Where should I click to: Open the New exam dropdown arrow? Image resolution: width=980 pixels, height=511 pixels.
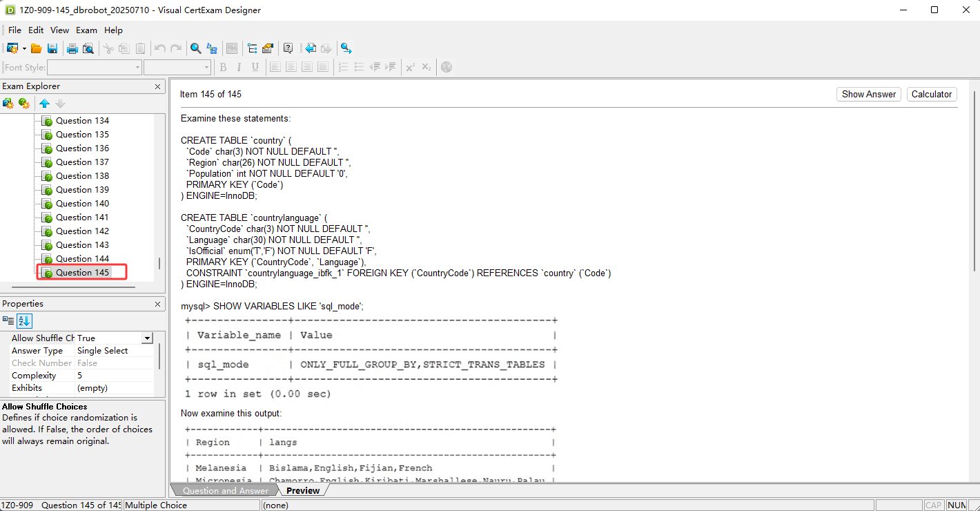(24, 48)
